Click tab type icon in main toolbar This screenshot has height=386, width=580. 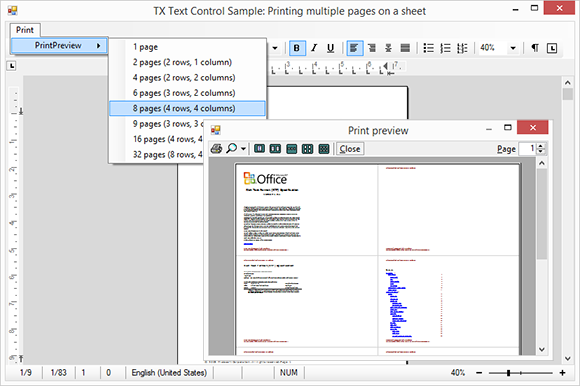tap(552, 48)
